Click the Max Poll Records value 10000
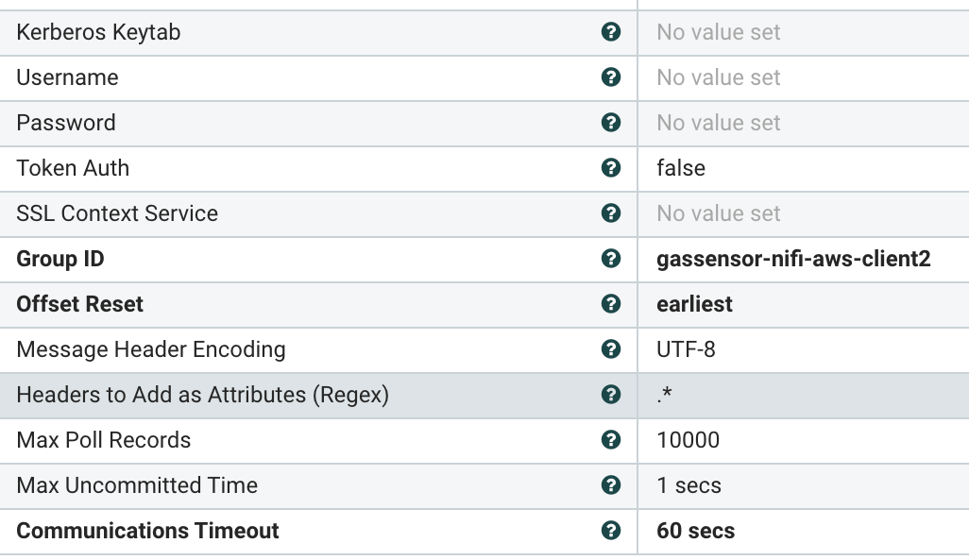This screenshot has height=560, width=969. [688, 440]
